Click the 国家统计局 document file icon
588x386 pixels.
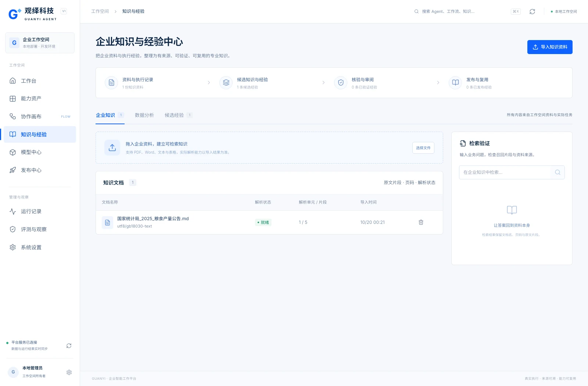pyautogui.click(x=107, y=222)
